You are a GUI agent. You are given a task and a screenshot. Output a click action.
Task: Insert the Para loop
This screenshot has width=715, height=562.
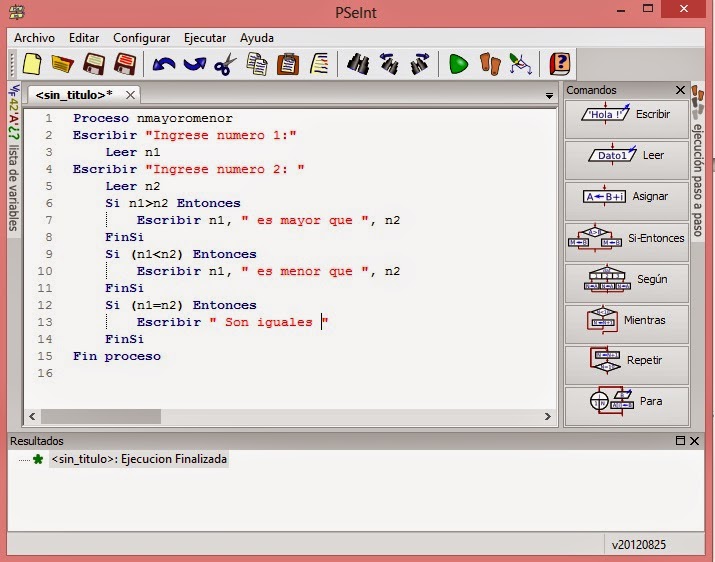[627, 406]
